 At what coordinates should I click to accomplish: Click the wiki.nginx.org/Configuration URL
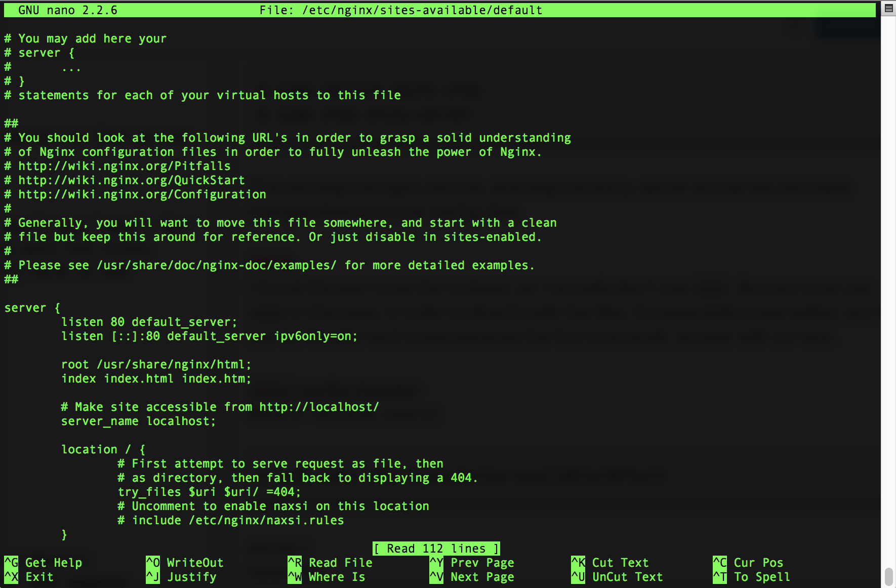(142, 194)
